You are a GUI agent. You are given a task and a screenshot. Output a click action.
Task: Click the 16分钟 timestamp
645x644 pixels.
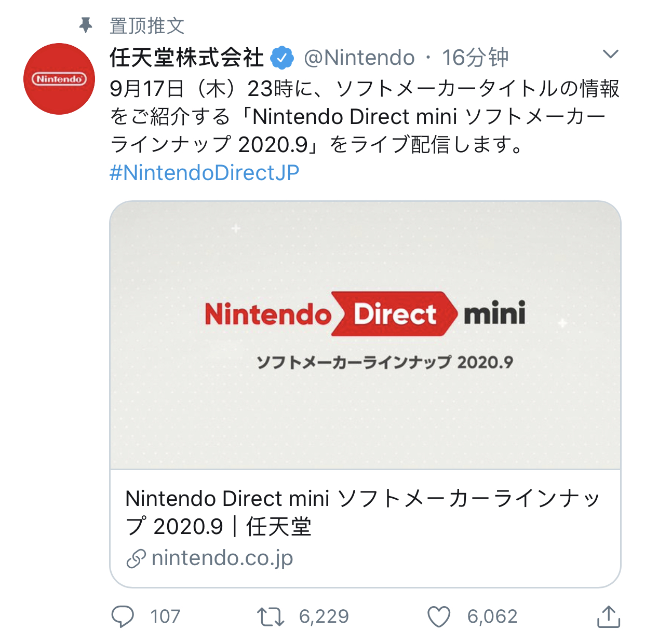(x=475, y=58)
